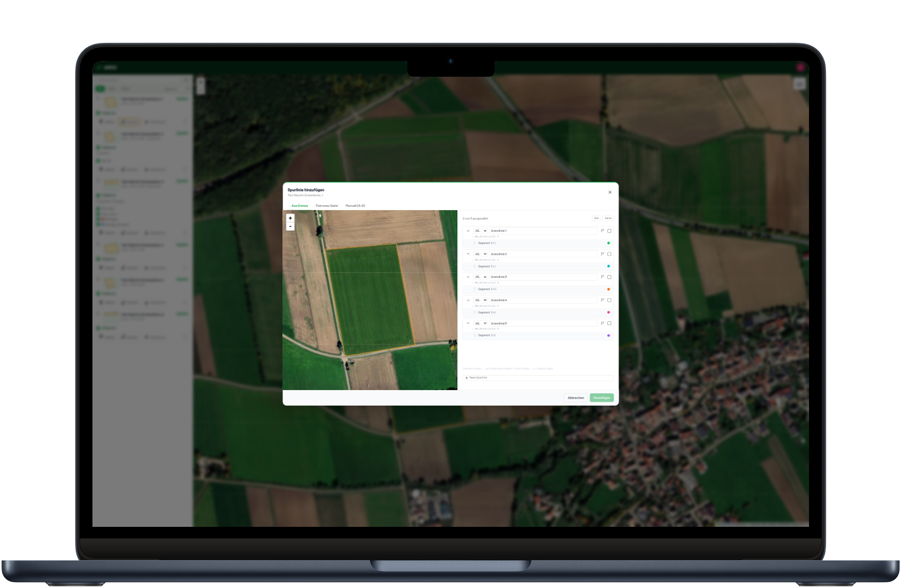Screen dimensions: 902x588
Task: Click the flag icon for Grenzlinie 4
Action: tap(602, 300)
